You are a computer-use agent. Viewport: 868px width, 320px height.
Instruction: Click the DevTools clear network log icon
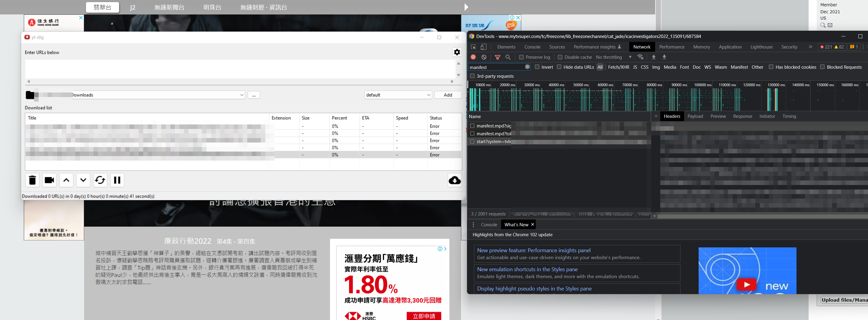484,57
